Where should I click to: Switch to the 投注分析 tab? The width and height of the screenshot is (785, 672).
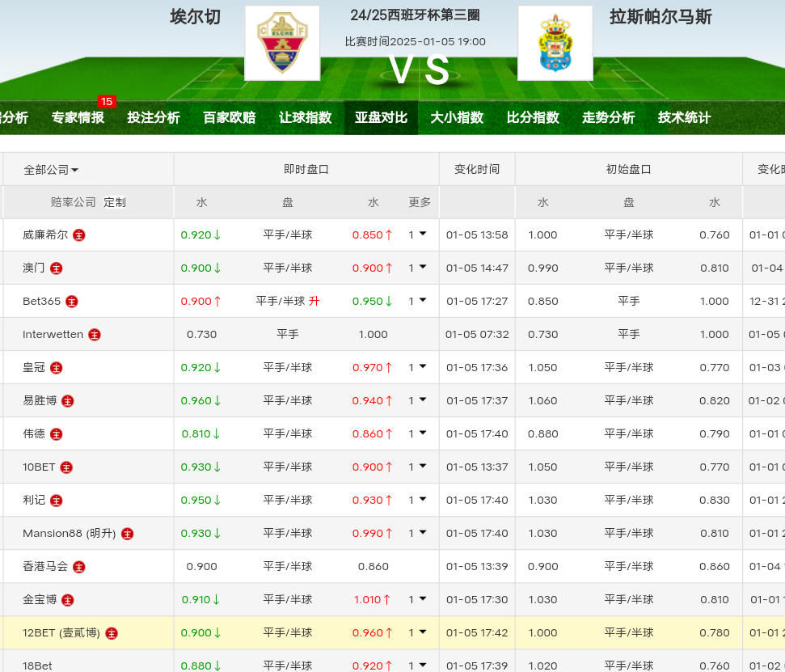[x=153, y=118]
